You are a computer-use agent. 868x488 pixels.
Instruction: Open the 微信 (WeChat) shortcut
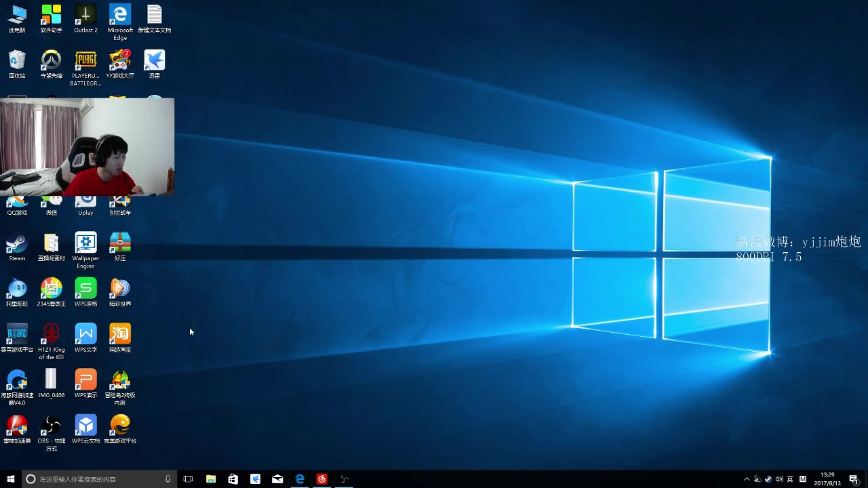[x=51, y=206]
